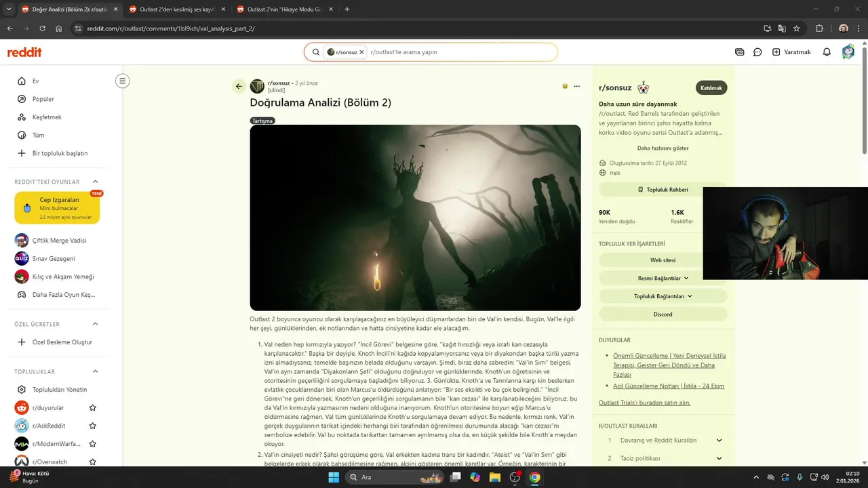The width and height of the screenshot is (868, 488).
Task: Click Özel Besleme Oluştur
Action: [x=61, y=342]
